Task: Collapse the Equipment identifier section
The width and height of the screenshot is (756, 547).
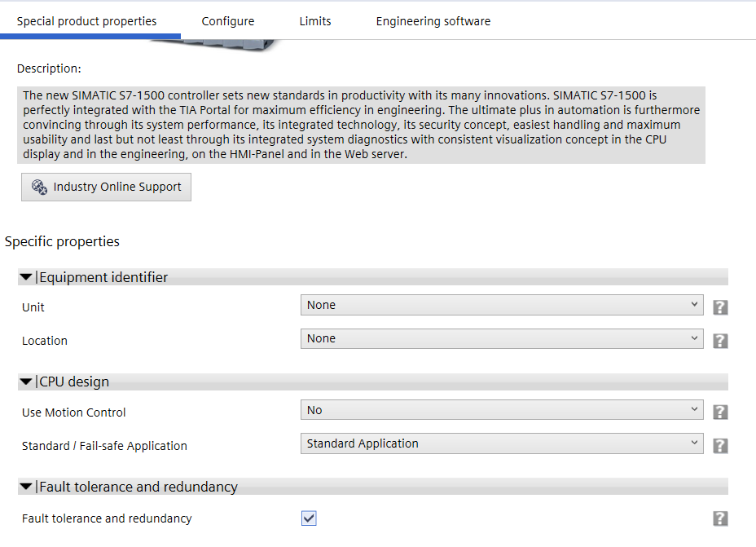Action: tap(26, 277)
